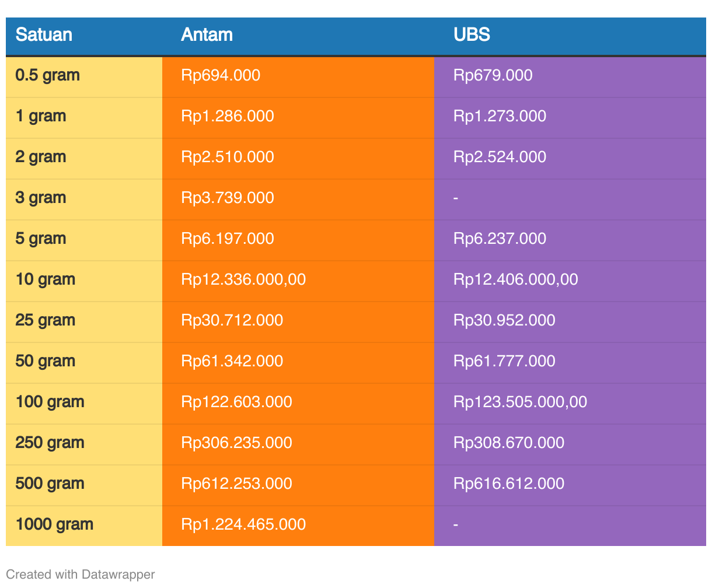Click UBS 10 gram price Rp12.406.000,00
This screenshot has width=712, height=588.
pyautogui.click(x=515, y=279)
